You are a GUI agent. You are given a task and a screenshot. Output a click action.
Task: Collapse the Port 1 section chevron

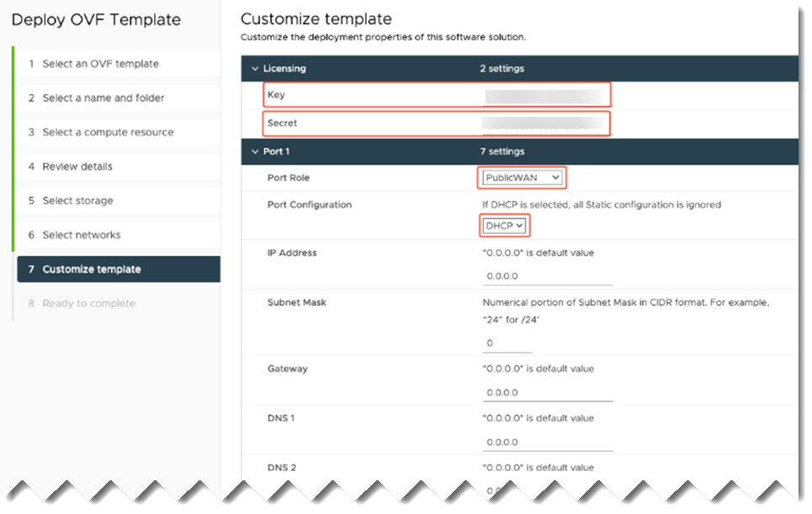coord(255,152)
